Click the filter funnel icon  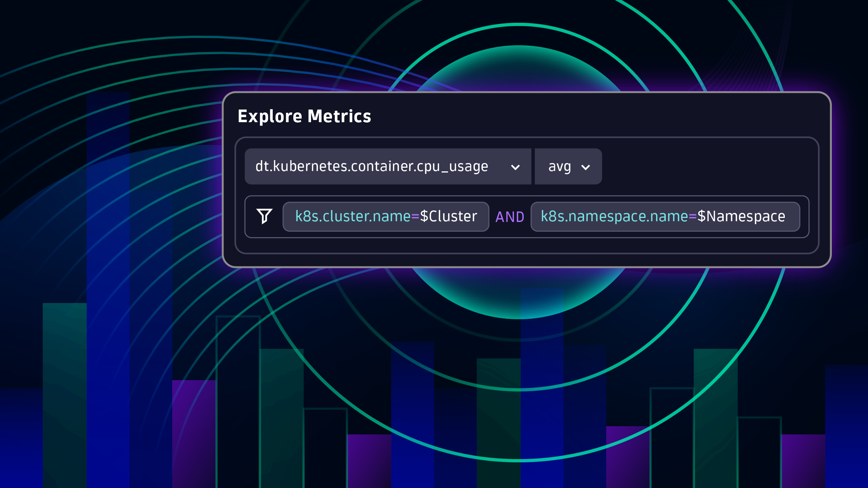(264, 216)
